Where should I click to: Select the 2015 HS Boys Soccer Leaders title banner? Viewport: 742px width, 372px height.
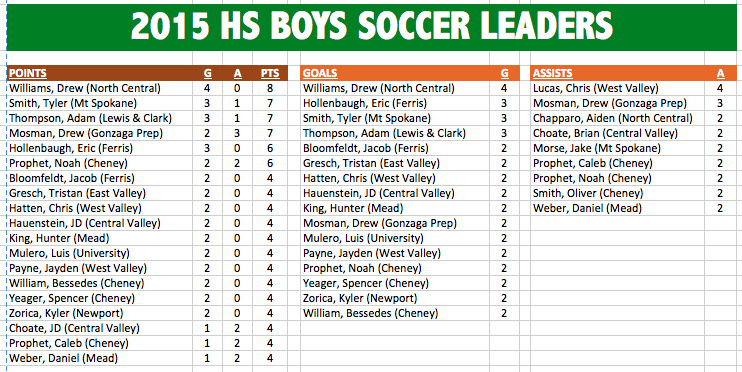click(371, 26)
